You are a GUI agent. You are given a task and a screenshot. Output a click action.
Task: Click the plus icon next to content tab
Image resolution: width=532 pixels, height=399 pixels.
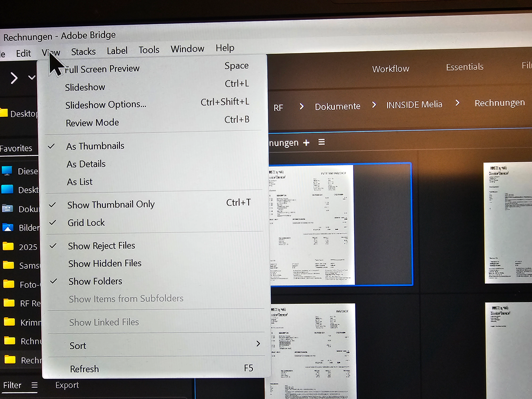click(306, 143)
